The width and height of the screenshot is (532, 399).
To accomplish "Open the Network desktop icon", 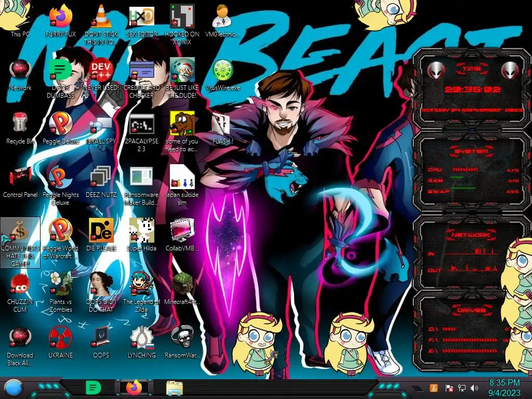I will click(x=20, y=70).
